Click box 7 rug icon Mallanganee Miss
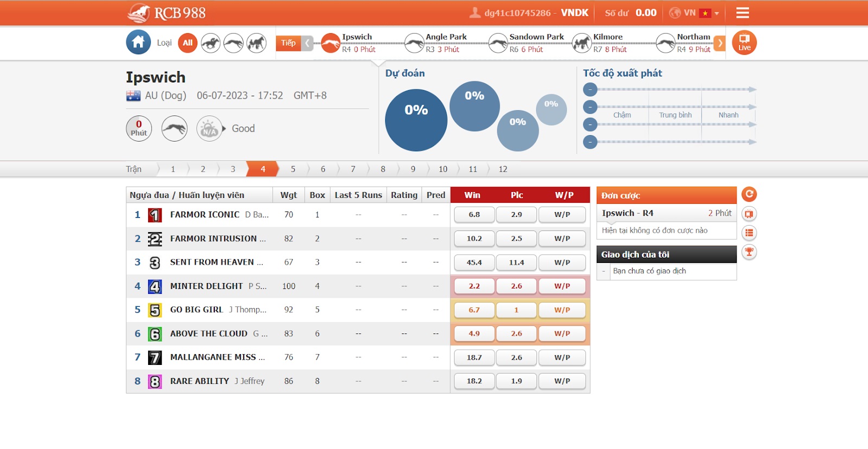 155,358
